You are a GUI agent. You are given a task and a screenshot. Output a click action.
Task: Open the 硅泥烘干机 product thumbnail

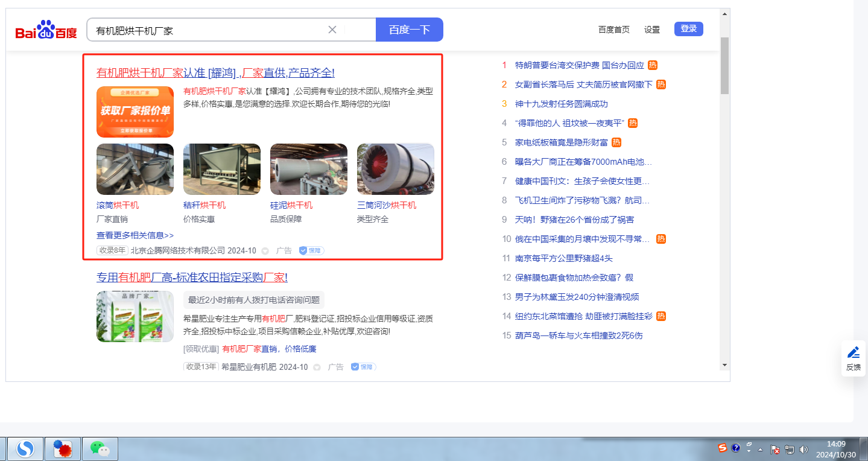pyautogui.click(x=309, y=169)
